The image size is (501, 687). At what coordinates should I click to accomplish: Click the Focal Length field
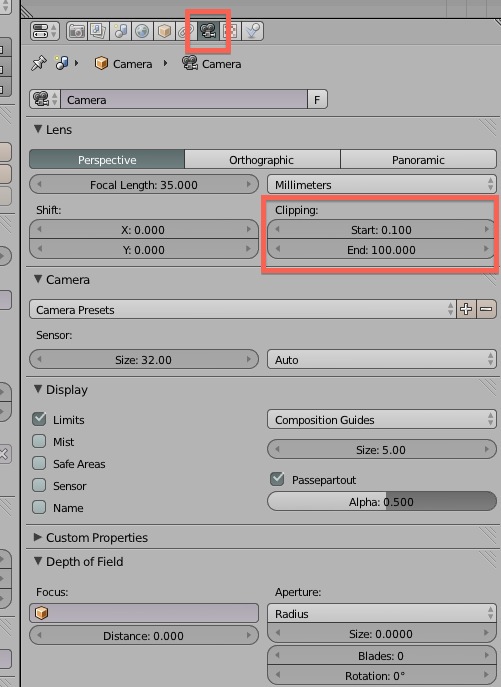144,185
